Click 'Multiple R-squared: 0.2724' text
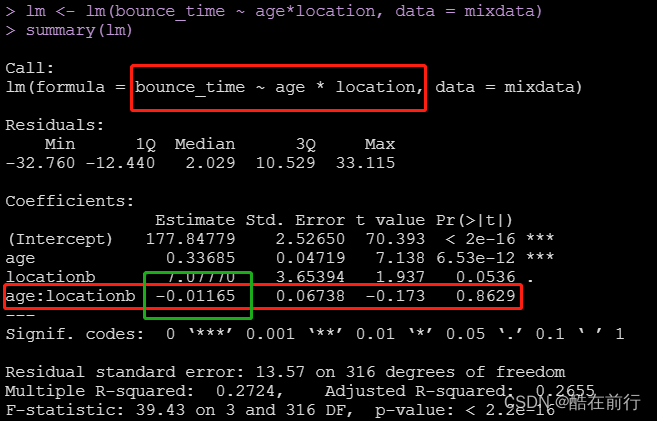 pos(144,391)
